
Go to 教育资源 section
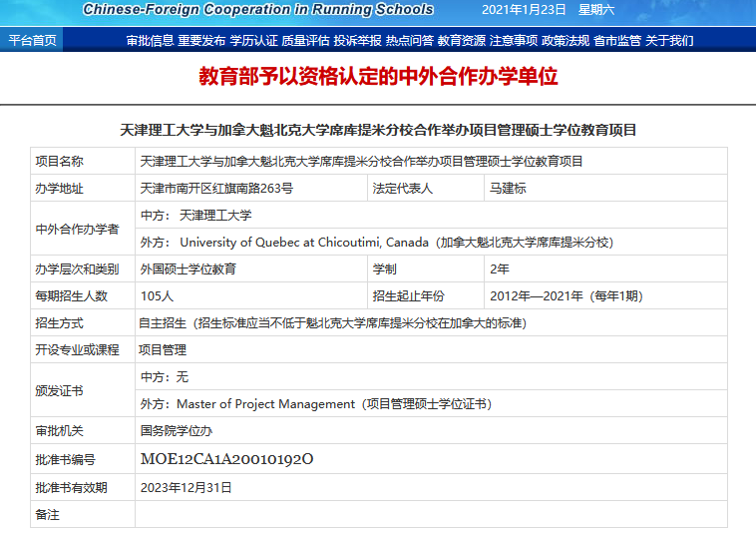tap(462, 41)
